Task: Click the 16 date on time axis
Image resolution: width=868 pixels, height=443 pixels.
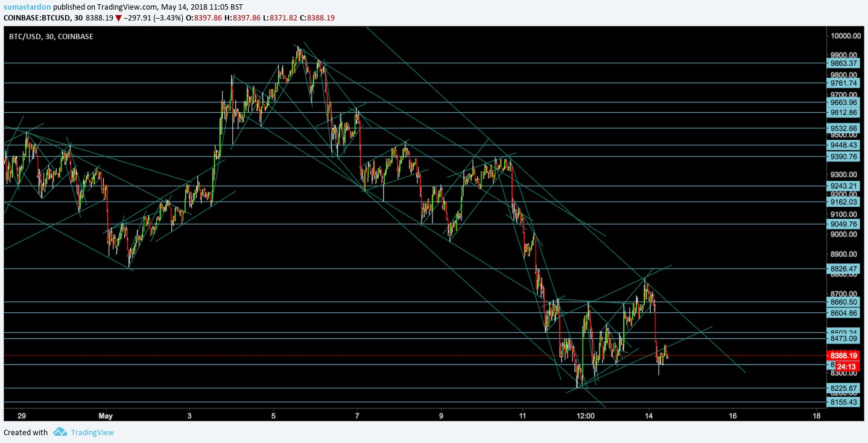Action: tap(733, 416)
